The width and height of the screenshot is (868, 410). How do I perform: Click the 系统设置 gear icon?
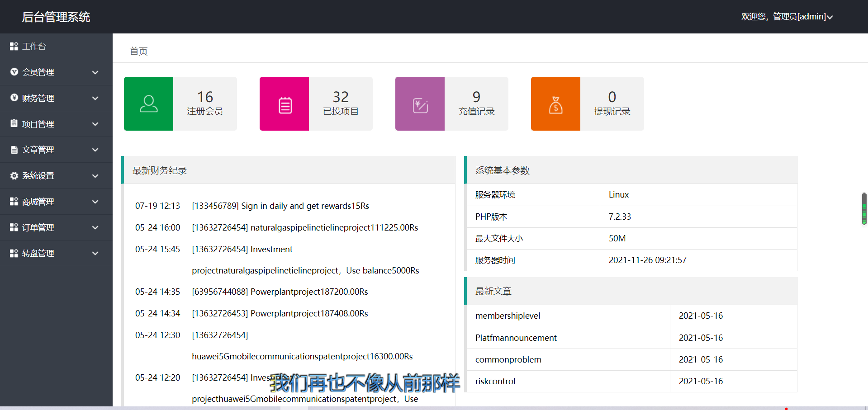[14, 176]
